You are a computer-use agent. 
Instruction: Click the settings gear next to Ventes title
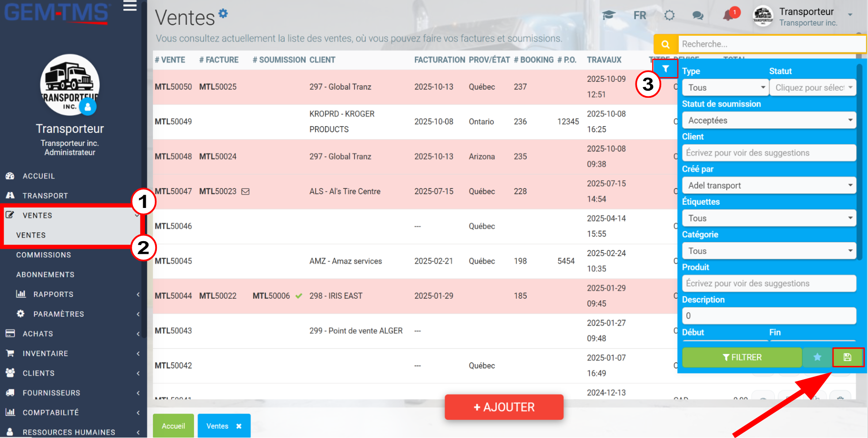[x=224, y=13]
